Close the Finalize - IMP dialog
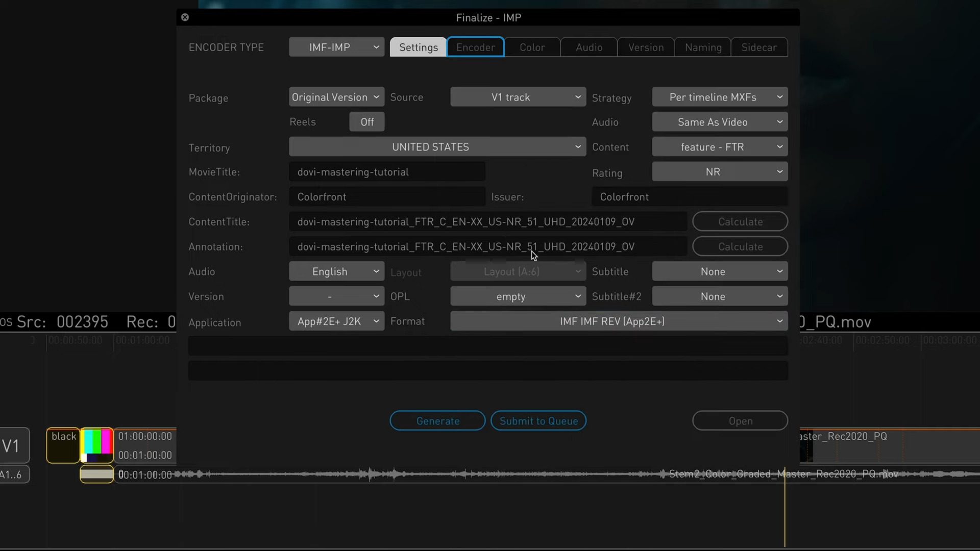 pyautogui.click(x=185, y=17)
